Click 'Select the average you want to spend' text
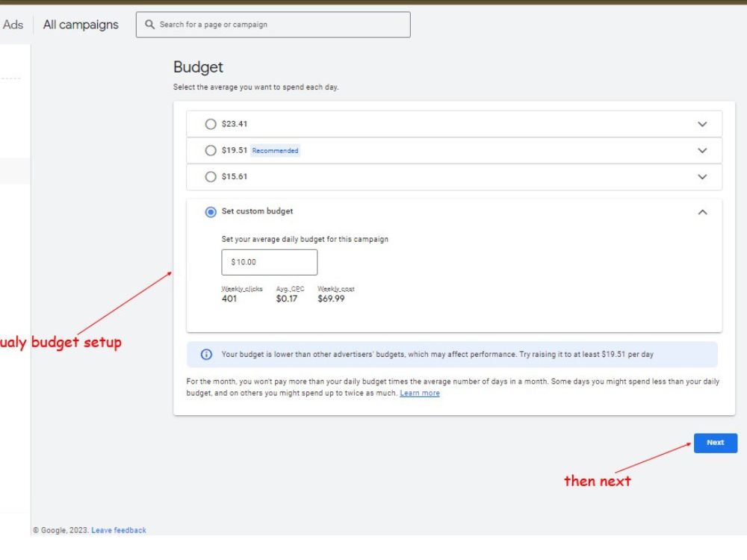This screenshot has height=560, width=747. point(255,87)
